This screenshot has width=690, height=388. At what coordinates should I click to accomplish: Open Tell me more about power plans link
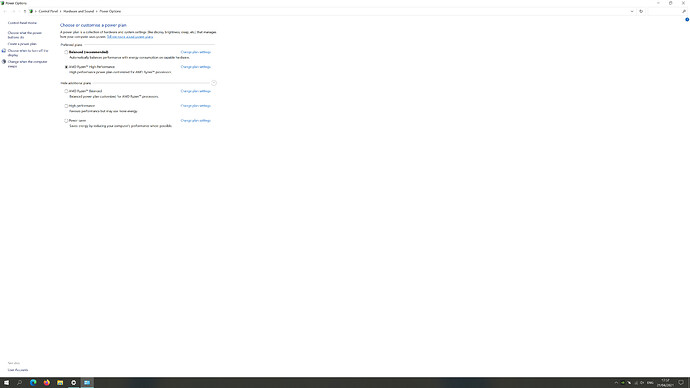coord(130,37)
